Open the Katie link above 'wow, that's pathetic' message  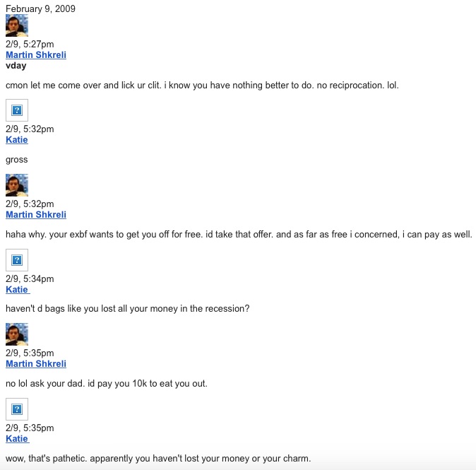(17, 439)
